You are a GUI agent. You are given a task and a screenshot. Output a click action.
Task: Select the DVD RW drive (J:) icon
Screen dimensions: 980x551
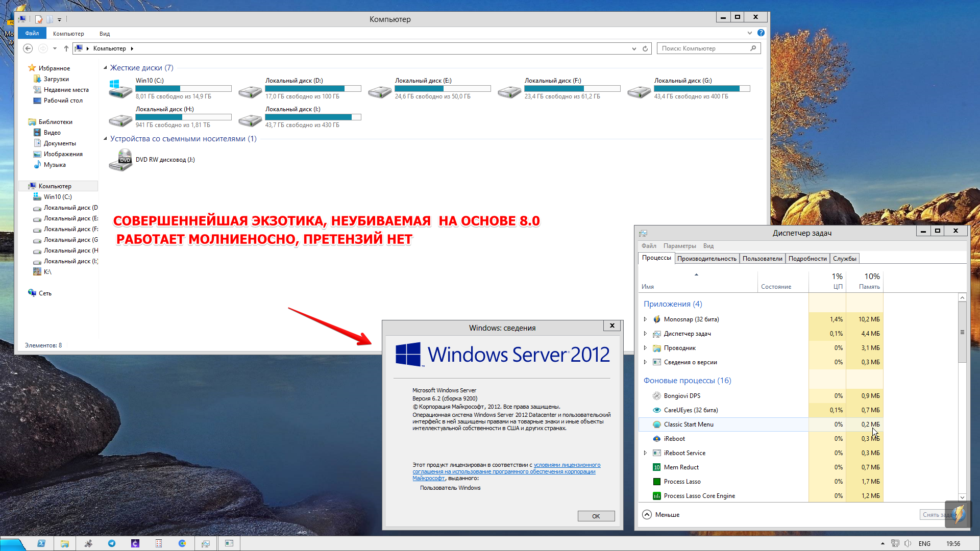(120, 160)
